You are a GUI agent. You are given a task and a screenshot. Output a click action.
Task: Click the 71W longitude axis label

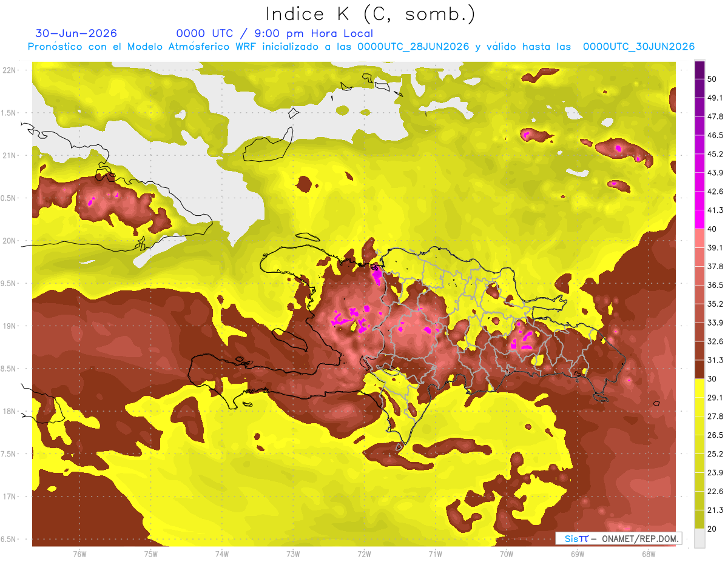point(435,554)
